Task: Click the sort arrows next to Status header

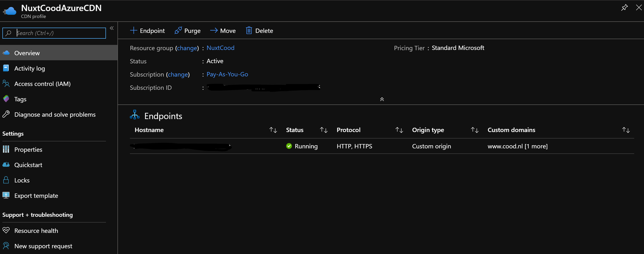Action: [x=324, y=130]
